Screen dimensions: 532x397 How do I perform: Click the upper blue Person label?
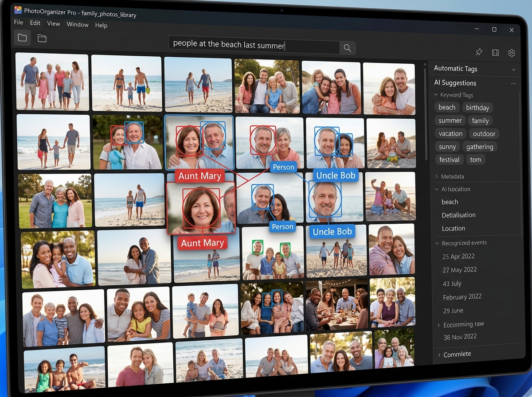point(283,167)
